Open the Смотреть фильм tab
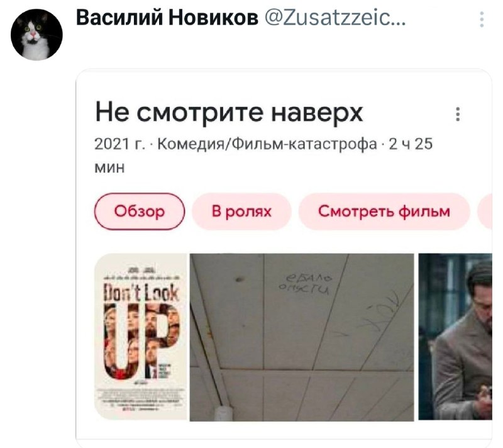This screenshot has height=448, width=503. (384, 211)
